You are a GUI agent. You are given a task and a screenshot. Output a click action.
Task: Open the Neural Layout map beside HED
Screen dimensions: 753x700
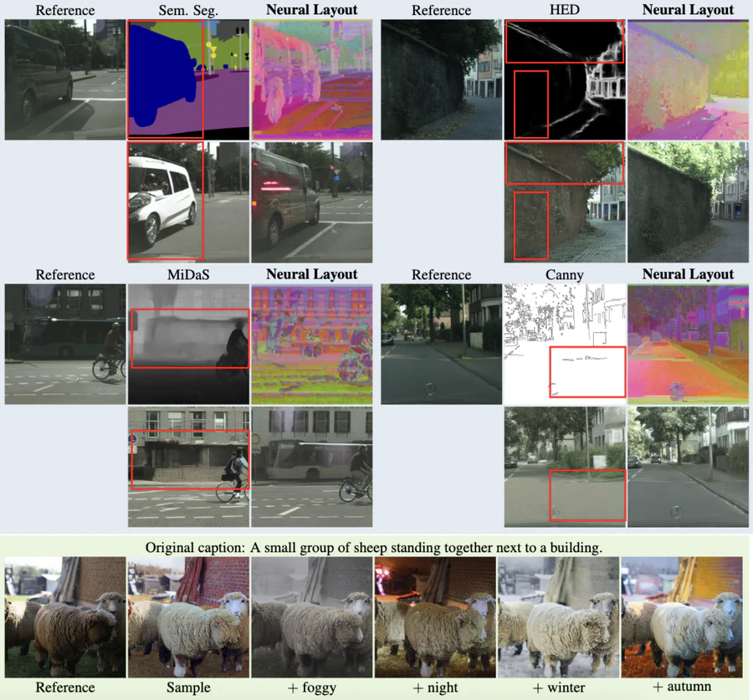pos(688,78)
